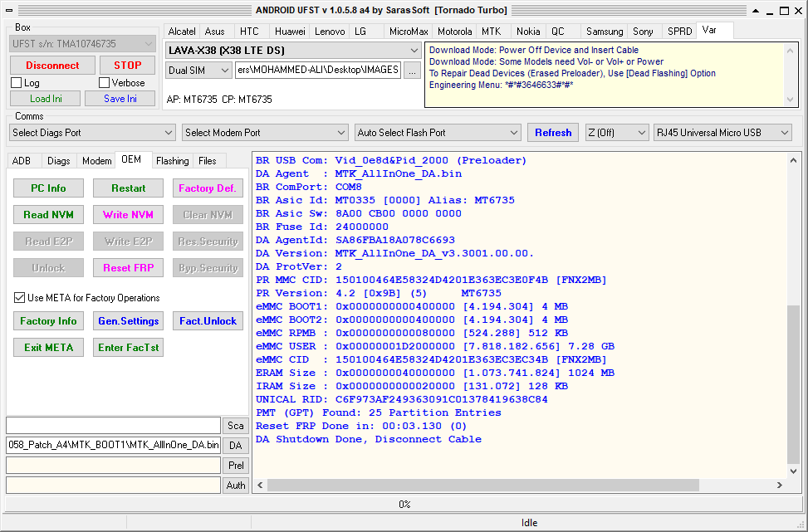Viewport: 808px width, 532px height.
Task: Switch to the SPRD tab
Action: pyautogui.click(x=679, y=32)
